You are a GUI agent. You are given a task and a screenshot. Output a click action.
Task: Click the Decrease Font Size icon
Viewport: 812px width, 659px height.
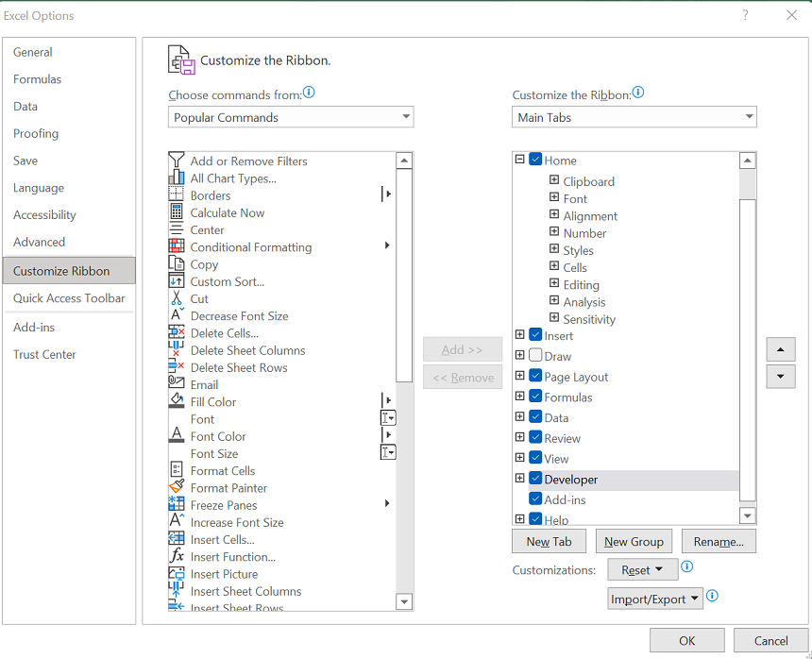point(176,314)
